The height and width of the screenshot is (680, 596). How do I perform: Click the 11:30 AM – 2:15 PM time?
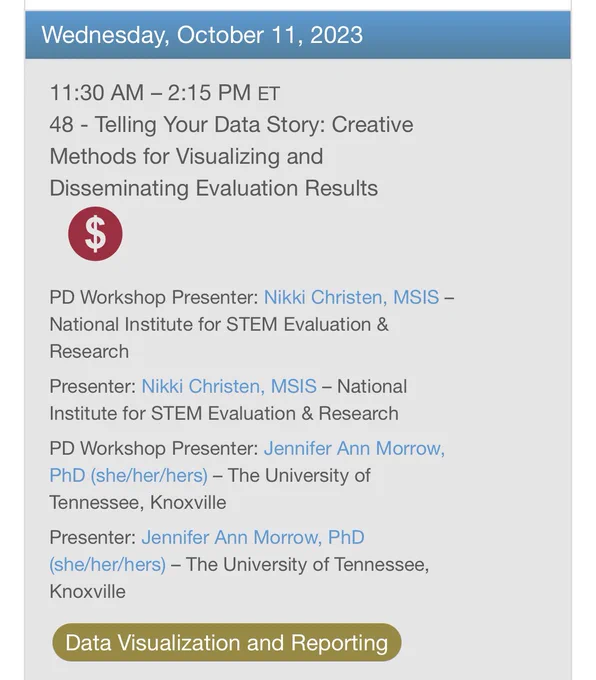(x=150, y=93)
